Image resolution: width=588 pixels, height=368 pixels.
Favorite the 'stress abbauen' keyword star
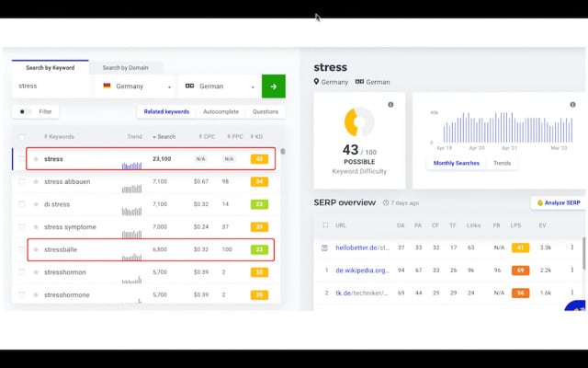pyautogui.click(x=36, y=181)
